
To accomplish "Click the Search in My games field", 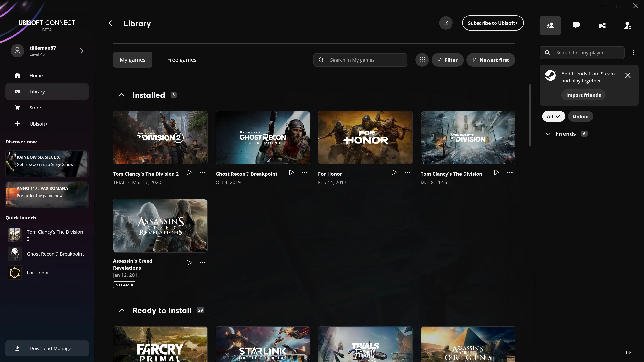I will (360, 60).
